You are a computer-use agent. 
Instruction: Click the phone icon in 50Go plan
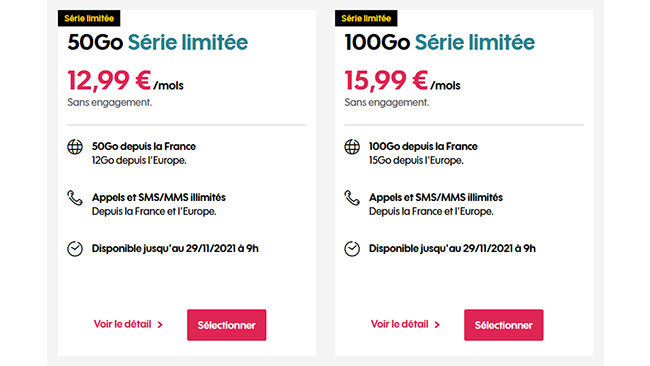pyautogui.click(x=75, y=198)
